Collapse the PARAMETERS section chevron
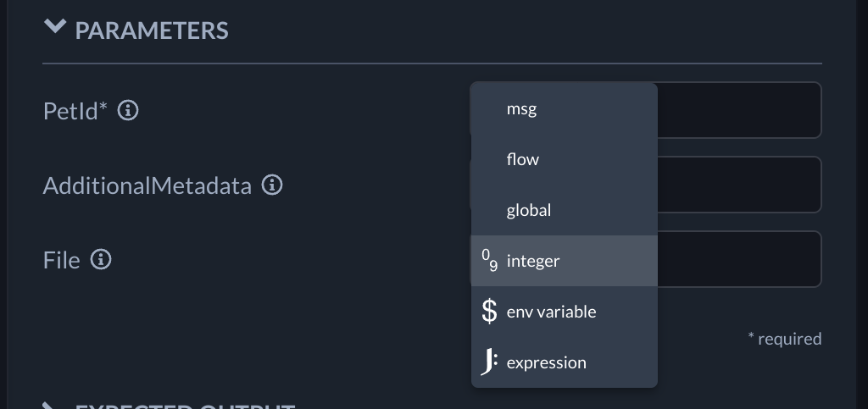This screenshot has height=409, width=868. [x=55, y=28]
